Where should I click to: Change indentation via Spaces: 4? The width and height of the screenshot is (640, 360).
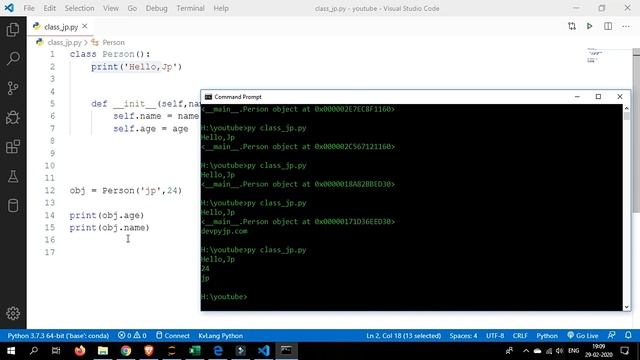463,336
